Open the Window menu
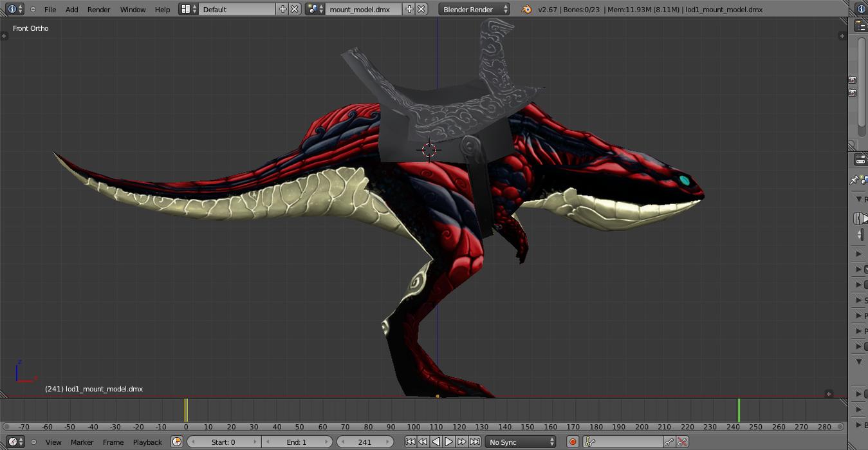 pos(133,10)
